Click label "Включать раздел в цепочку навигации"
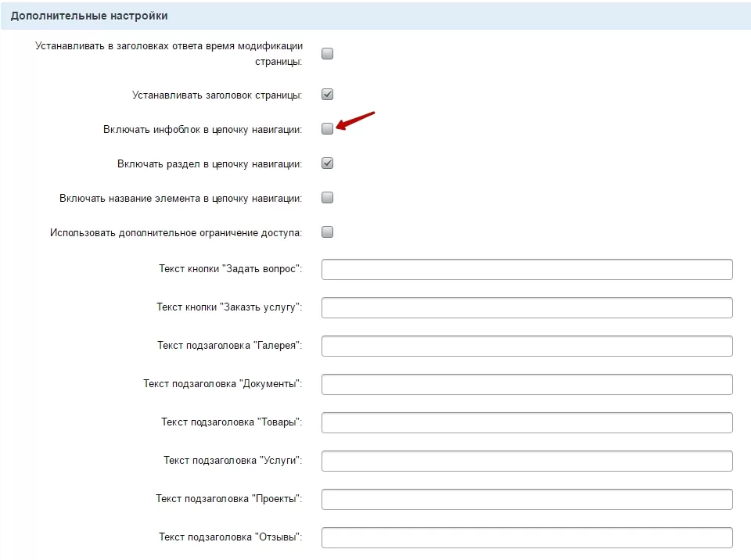The width and height of the screenshot is (751, 560). click(x=210, y=164)
